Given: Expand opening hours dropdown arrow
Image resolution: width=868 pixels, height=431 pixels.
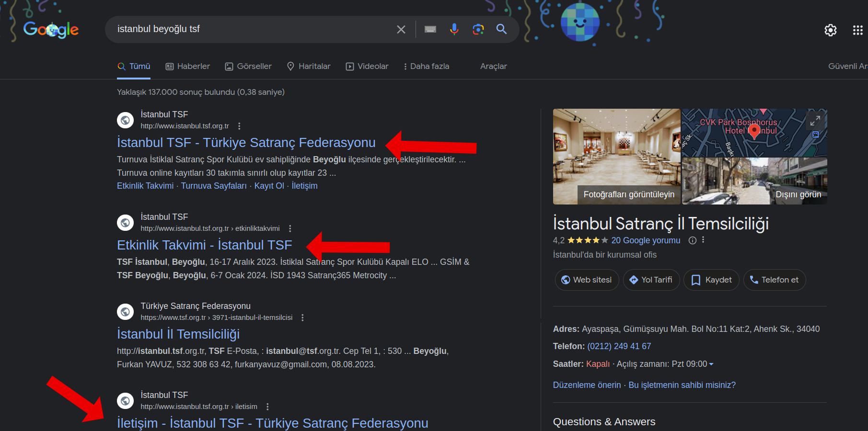Looking at the screenshot, I should [x=711, y=364].
